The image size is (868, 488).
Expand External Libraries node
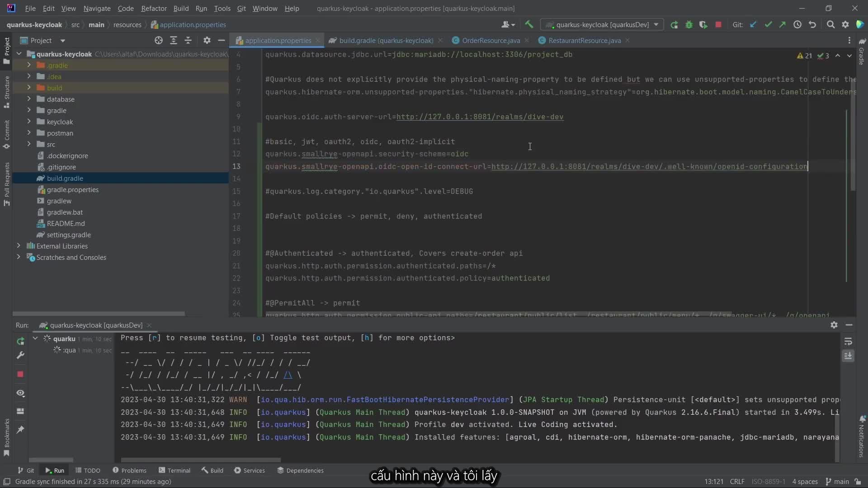[19, 246]
